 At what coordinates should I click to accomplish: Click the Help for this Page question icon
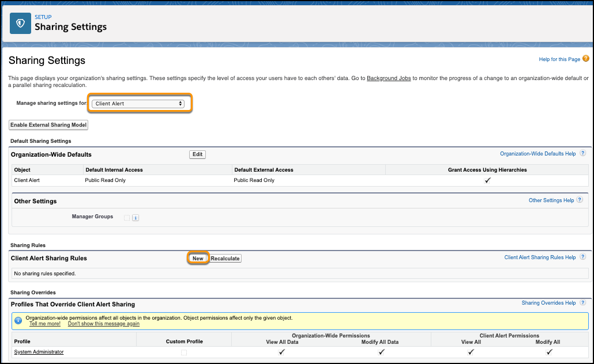(x=586, y=59)
